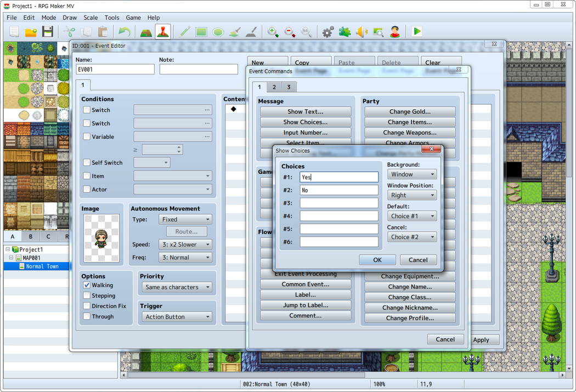Click the Zoom In magnifier icon
This screenshot has height=392, width=576.
(273, 32)
